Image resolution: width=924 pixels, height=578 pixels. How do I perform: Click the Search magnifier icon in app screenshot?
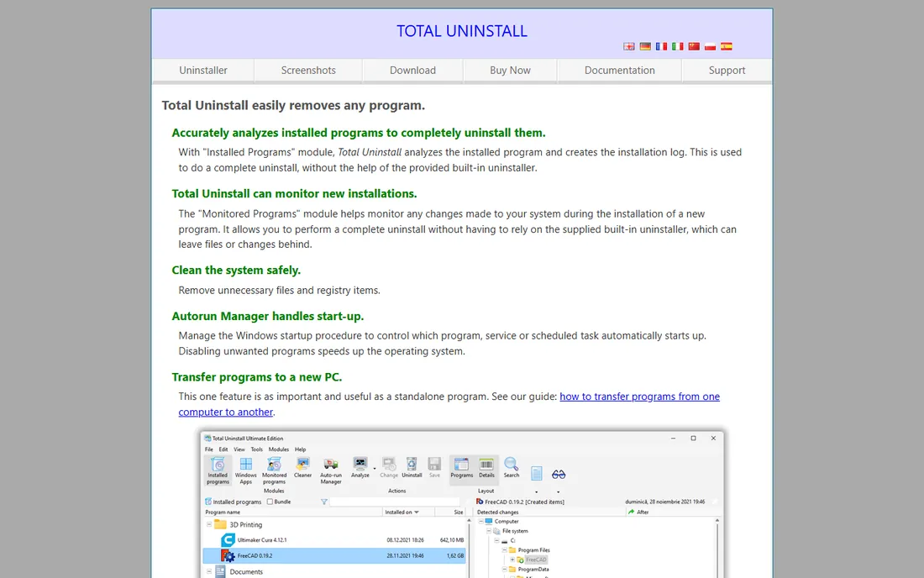pyautogui.click(x=512, y=467)
